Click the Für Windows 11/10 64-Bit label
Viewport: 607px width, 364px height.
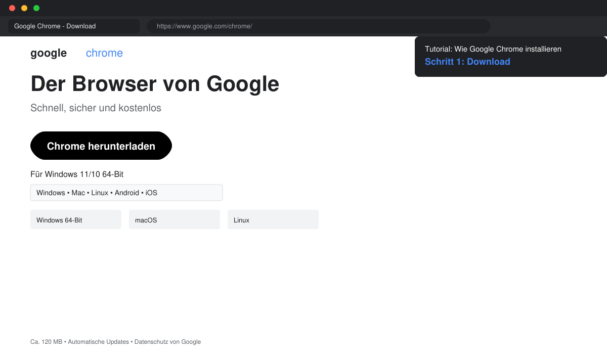coord(77,174)
